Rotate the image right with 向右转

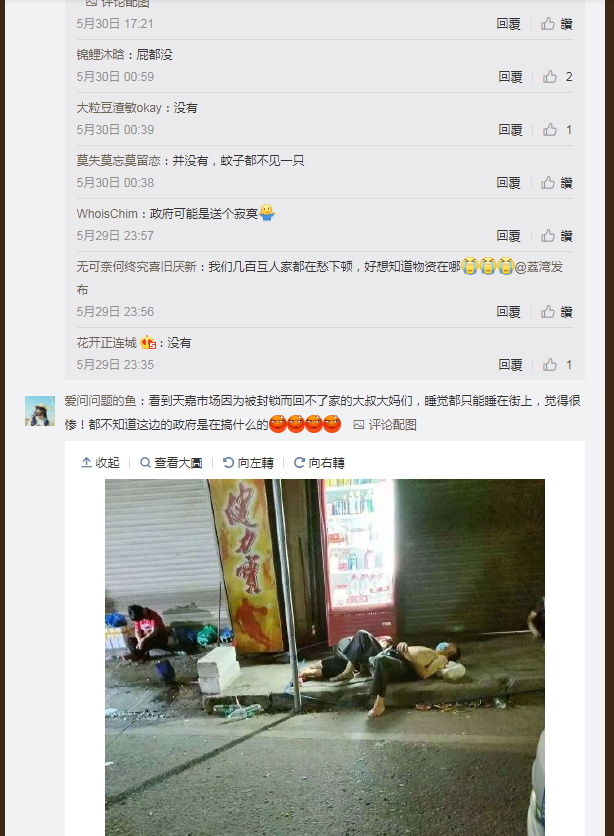[319, 463]
